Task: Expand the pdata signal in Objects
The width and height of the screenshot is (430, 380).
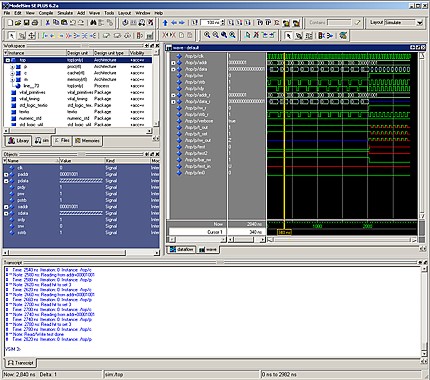Action: point(6,181)
